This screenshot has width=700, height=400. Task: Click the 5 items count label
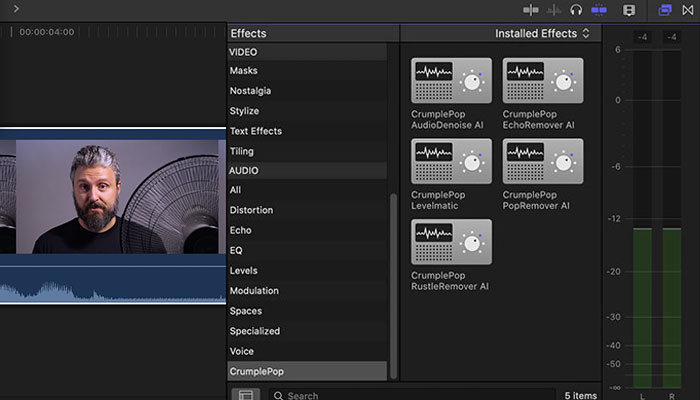580,396
